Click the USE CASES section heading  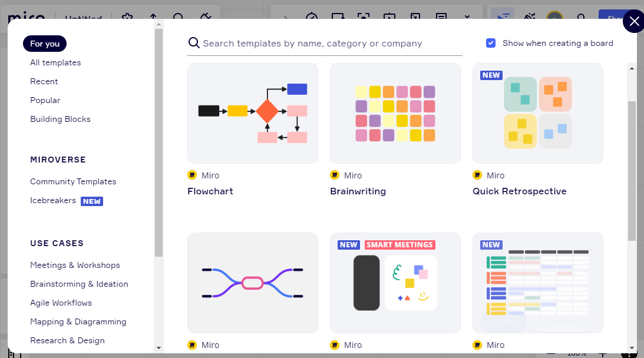pos(57,243)
